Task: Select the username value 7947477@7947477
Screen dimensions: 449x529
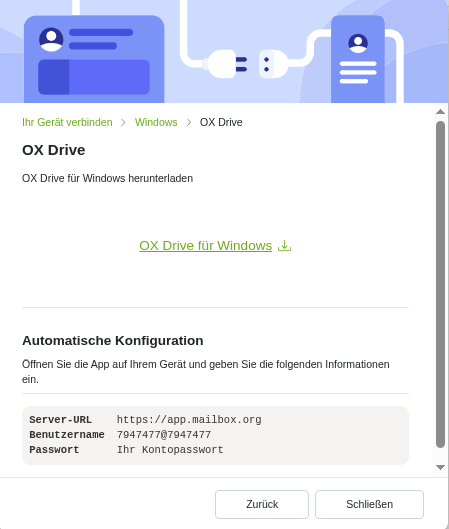Action: point(164,435)
